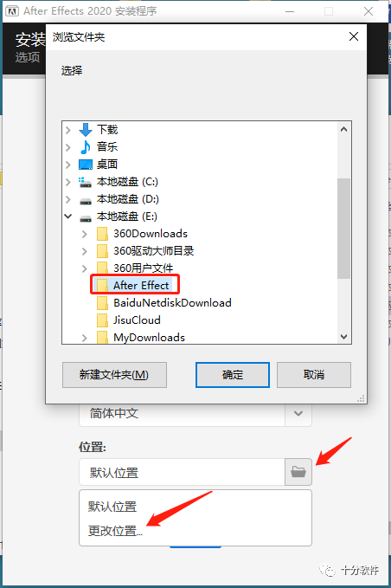The width and height of the screenshot is (391, 588).
Task: Expand the 本地磁盘 (C:) drive node
Action: [x=68, y=182]
